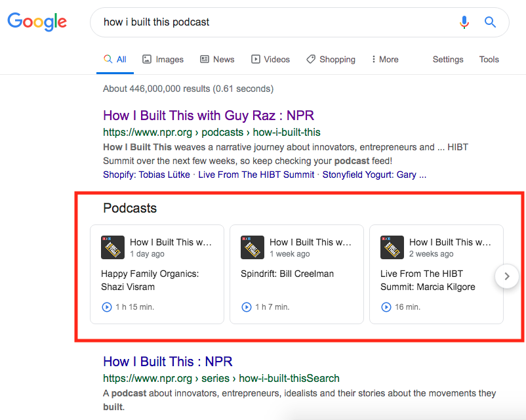Click the 'About 446,000,000 results' text
Viewport: 526px width, 420px height.
[x=188, y=89]
